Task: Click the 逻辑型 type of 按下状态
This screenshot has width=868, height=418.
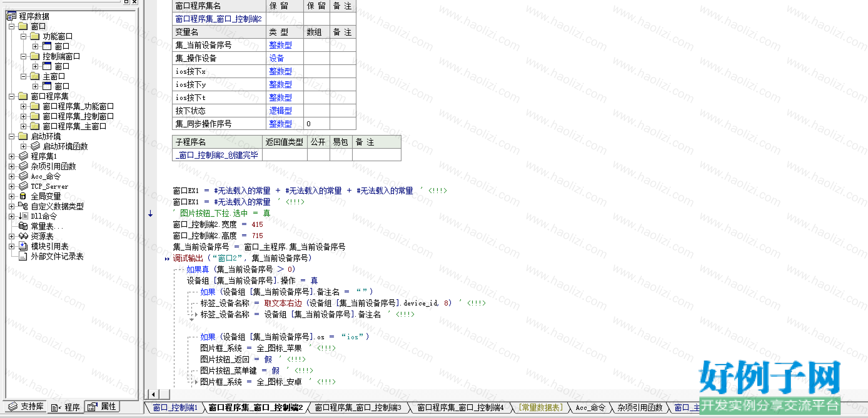Action: [280, 110]
